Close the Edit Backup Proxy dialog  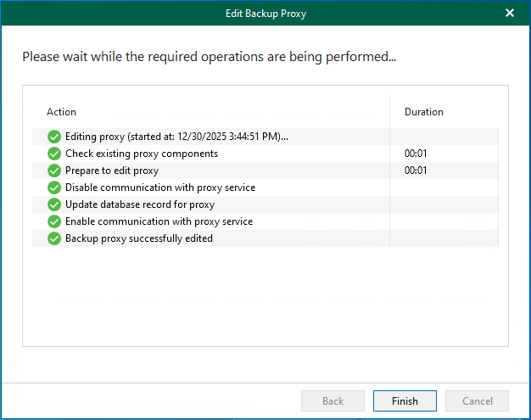point(509,13)
